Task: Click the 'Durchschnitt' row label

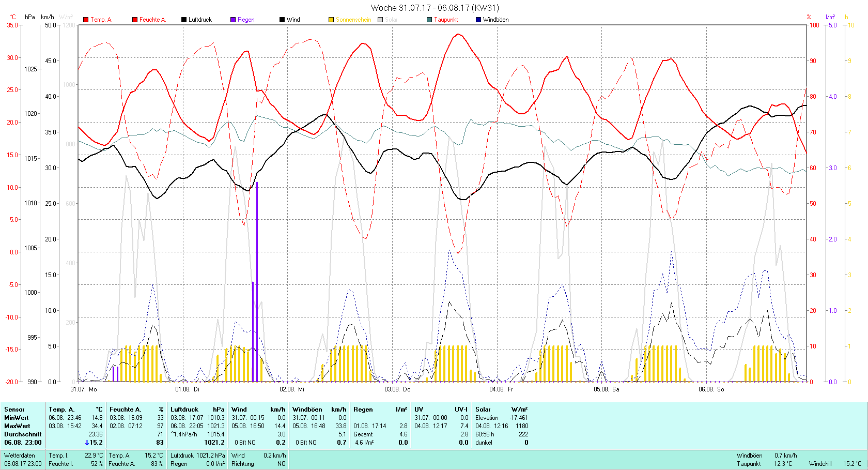Action: click(23, 434)
